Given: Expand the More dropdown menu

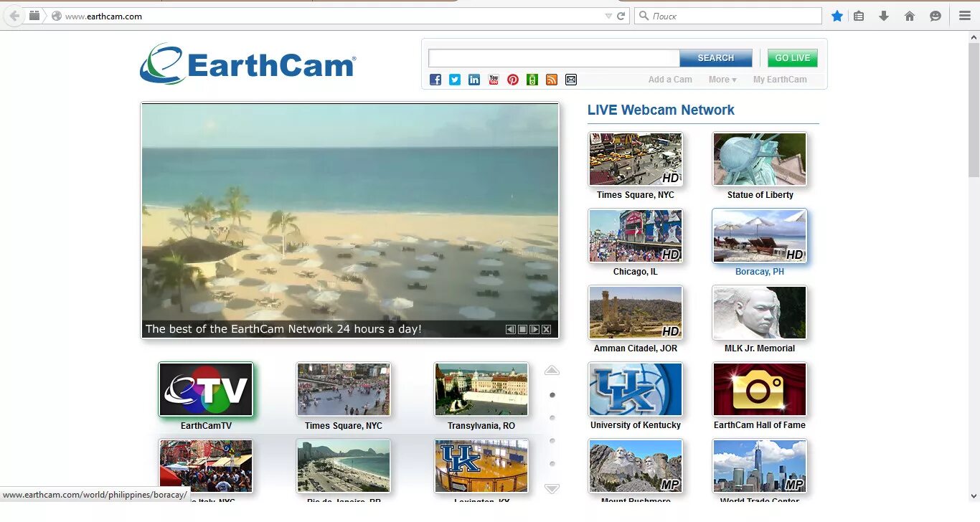Looking at the screenshot, I should (x=722, y=80).
